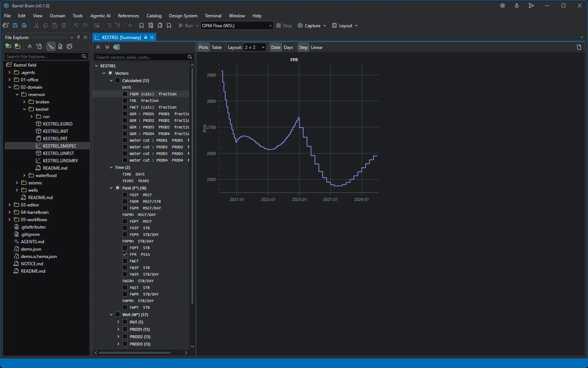Export vectors with the Excel spreadsheet icon
Viewport: 588px width, 368px height.
[x=116, y=47]
